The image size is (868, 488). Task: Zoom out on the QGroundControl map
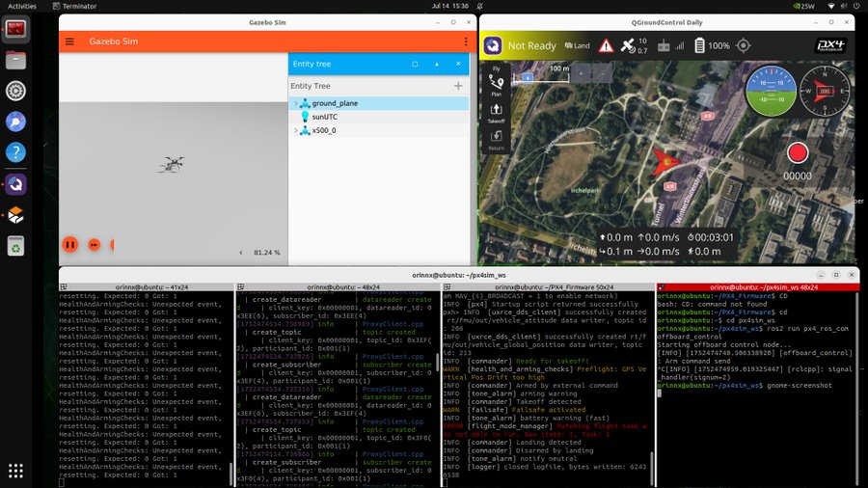click(x=602, y=73)
